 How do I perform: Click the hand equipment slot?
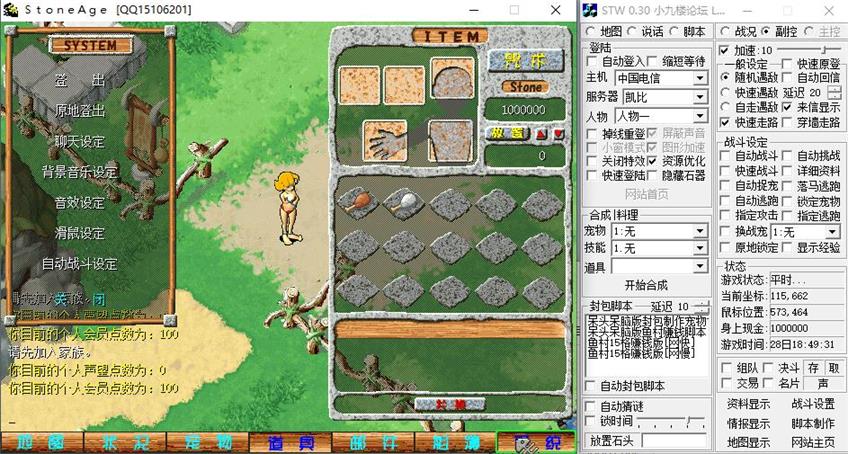[380, 138]
